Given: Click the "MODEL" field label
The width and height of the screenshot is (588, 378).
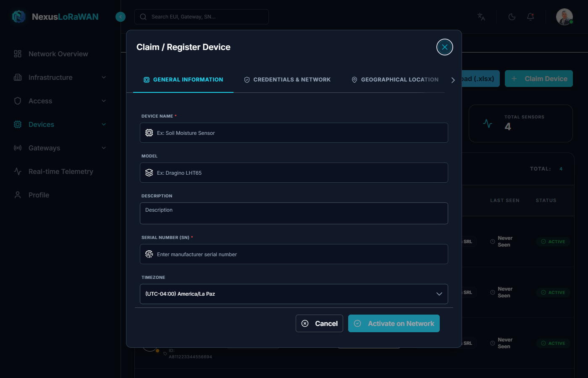Looking at the screenshot, I should [150, 156].
